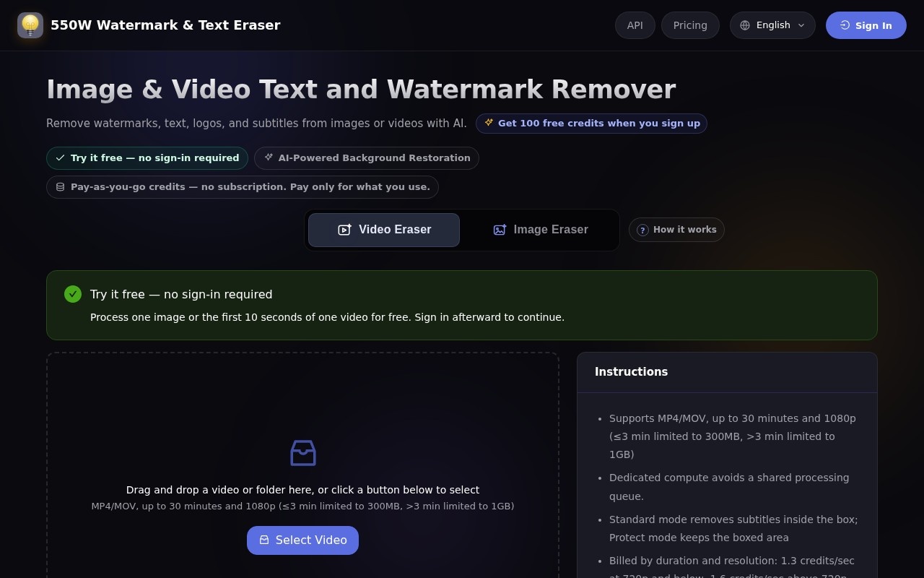This screenshot has height=578, width=924.
Task: Click the question mark help icon
Action: coord(642,230)
